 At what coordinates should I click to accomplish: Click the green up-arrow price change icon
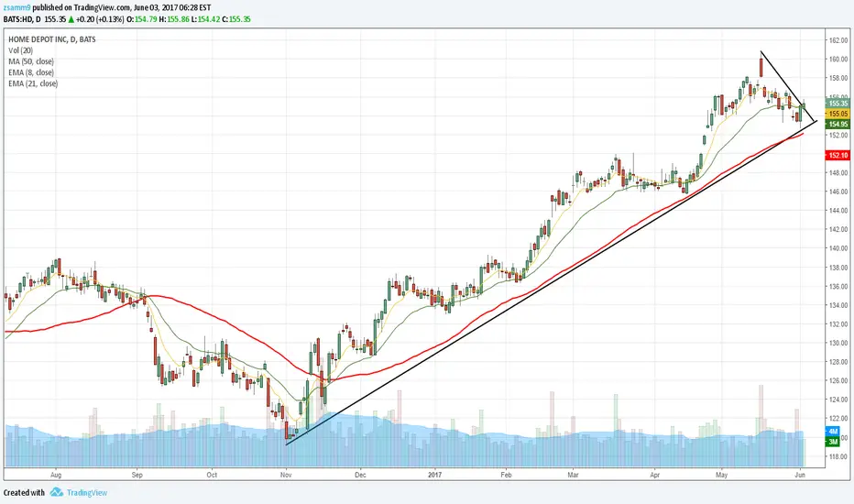(71, 19)
